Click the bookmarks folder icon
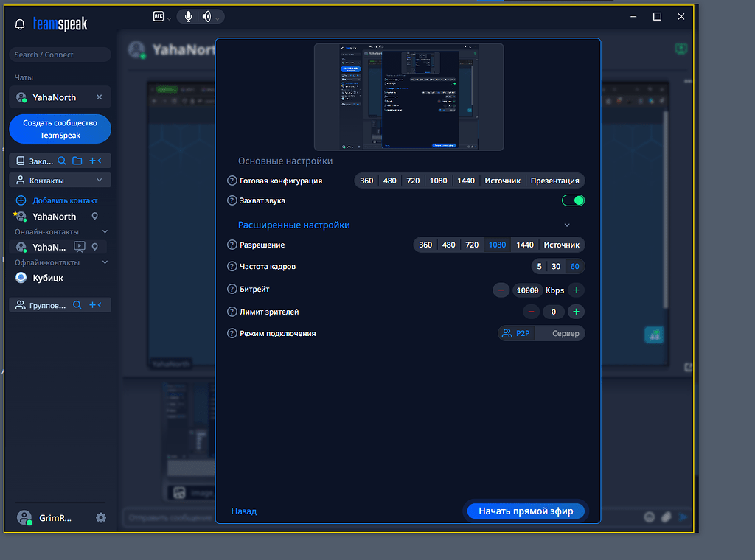The width and height of the screenshot is (755, 560). [x=77, y=161]
